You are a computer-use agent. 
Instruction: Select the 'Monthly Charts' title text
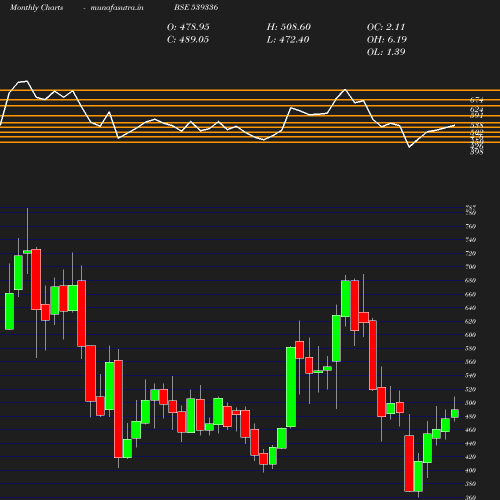[37, 7]
